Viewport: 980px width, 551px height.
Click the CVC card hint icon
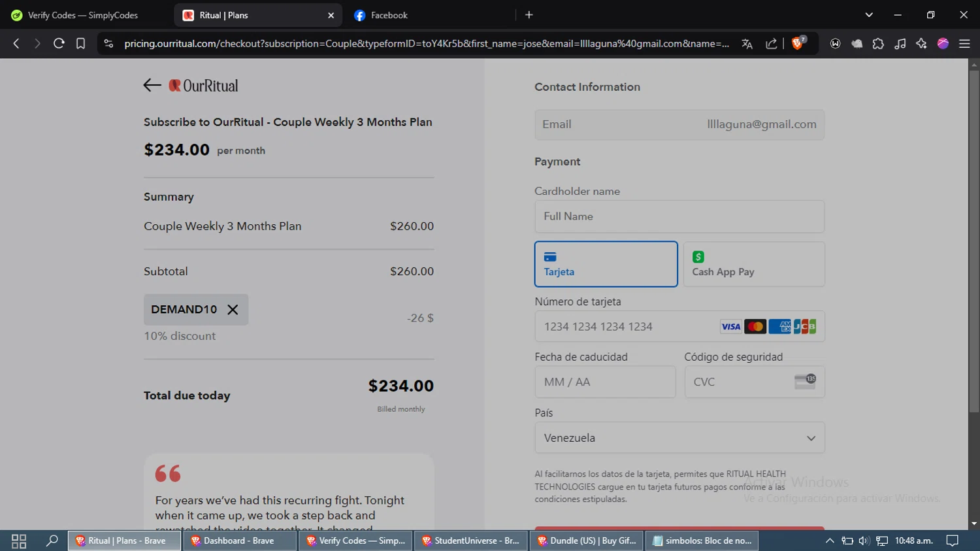805,382
